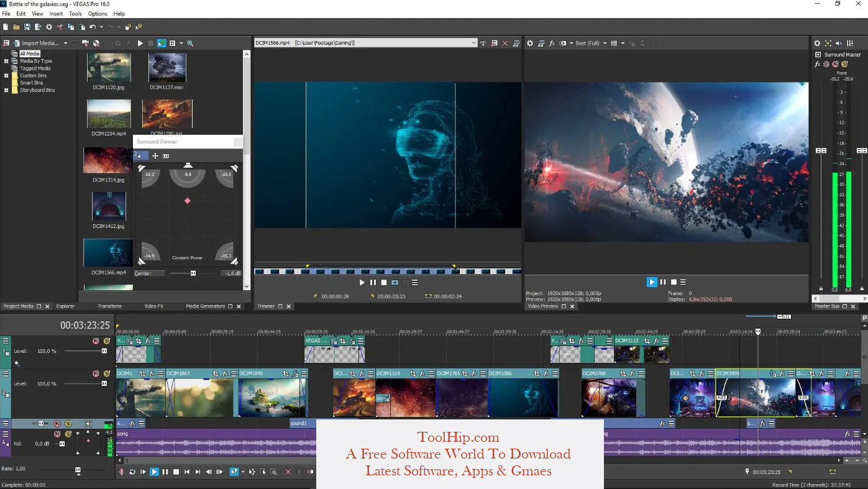Mute the Surround Master bus
Screen dimensions: 868x489
(x=835, y=64)
